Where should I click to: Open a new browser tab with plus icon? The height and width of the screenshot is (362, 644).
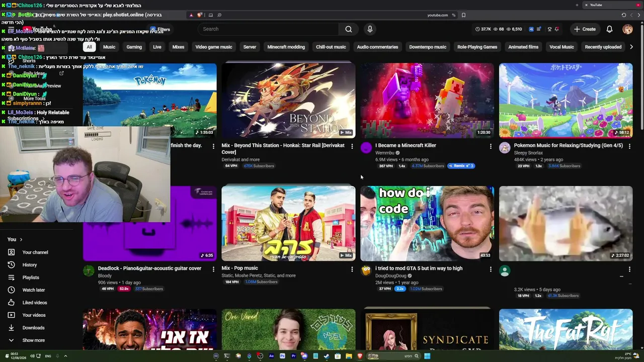[577, 5]
